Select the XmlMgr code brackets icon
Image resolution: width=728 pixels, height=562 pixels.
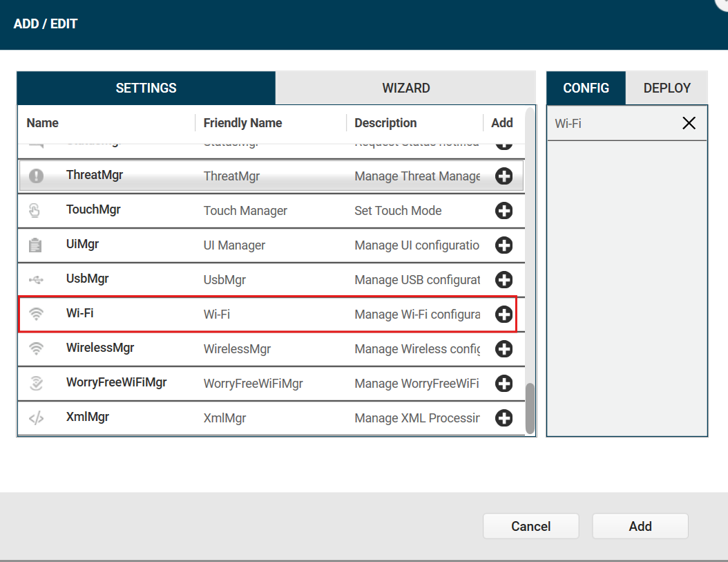[35, 418]
